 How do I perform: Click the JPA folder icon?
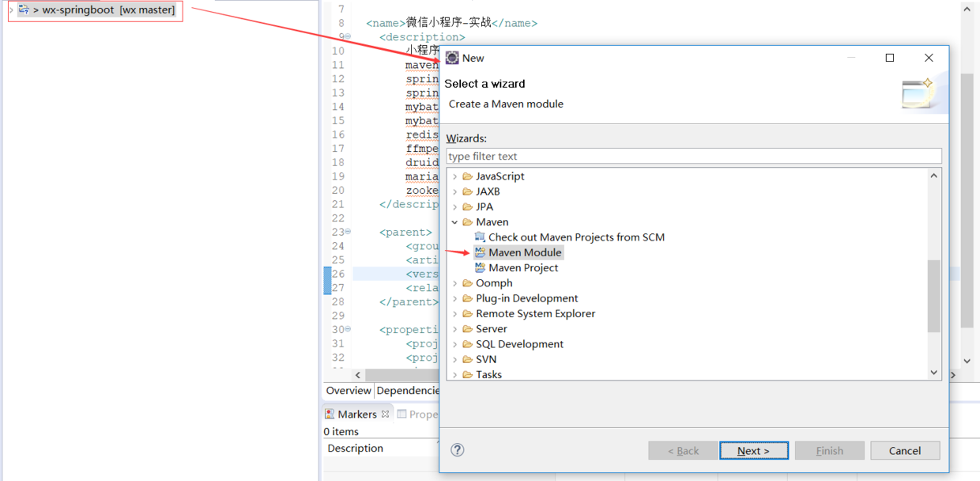468,206
